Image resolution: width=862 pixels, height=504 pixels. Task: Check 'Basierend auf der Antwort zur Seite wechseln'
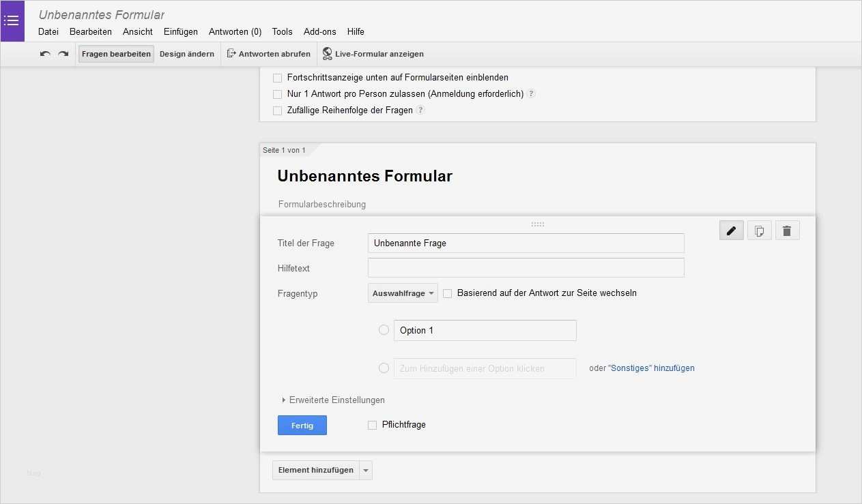point(448,294)
